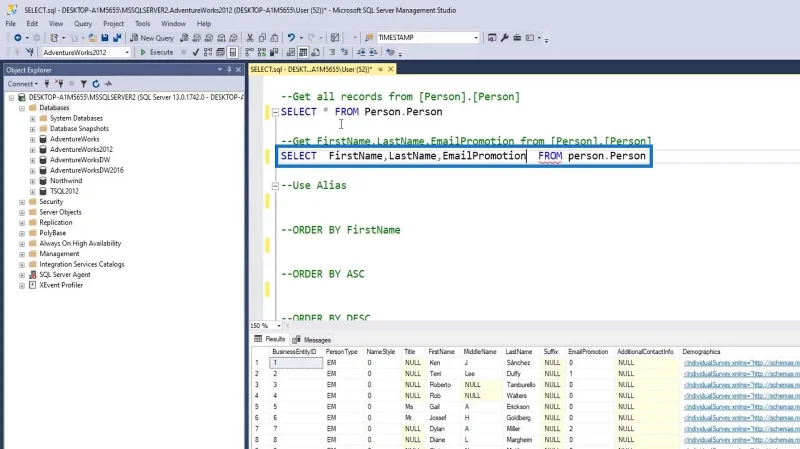This screenshot has height=449, width=800.
Task: Open the Edit menu
Action: pyautogui.click(x=32, y=23)
